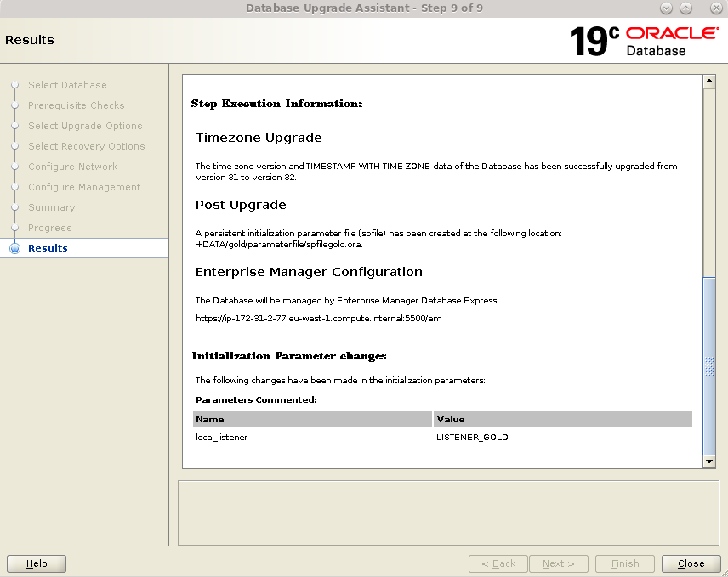The image size is (728, 577).
Task: Click the disabled Back button
Action: coord(498,563)
